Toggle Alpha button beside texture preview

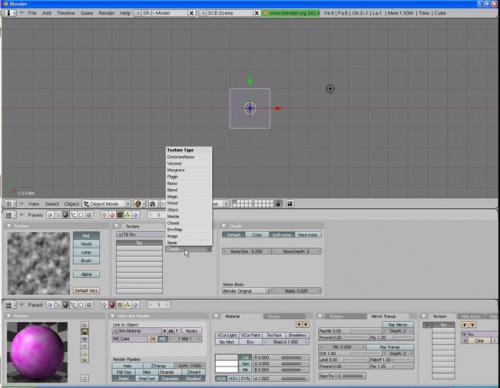click(x=86, y=274)
